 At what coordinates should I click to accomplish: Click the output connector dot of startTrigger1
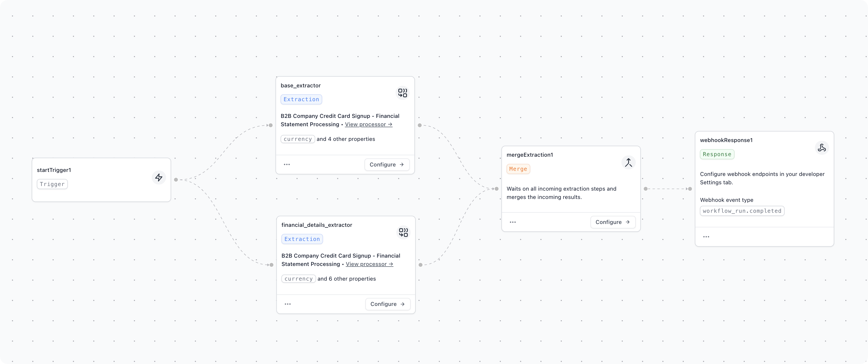(176, 180)
